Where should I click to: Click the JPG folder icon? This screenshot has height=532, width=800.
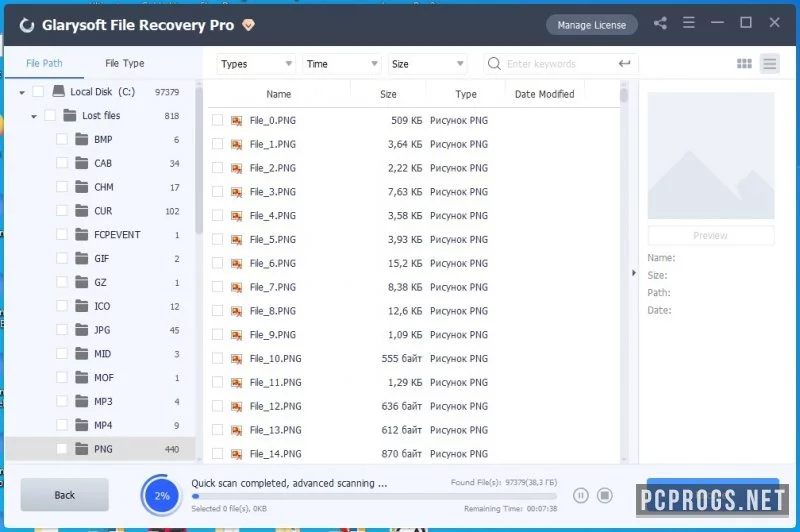[82, 330]
